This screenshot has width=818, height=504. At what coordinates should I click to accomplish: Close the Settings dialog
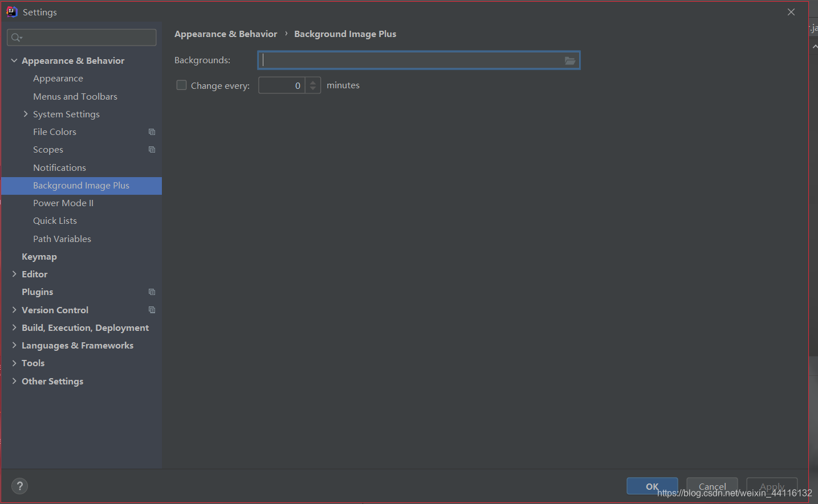click(x=791, y=12)
